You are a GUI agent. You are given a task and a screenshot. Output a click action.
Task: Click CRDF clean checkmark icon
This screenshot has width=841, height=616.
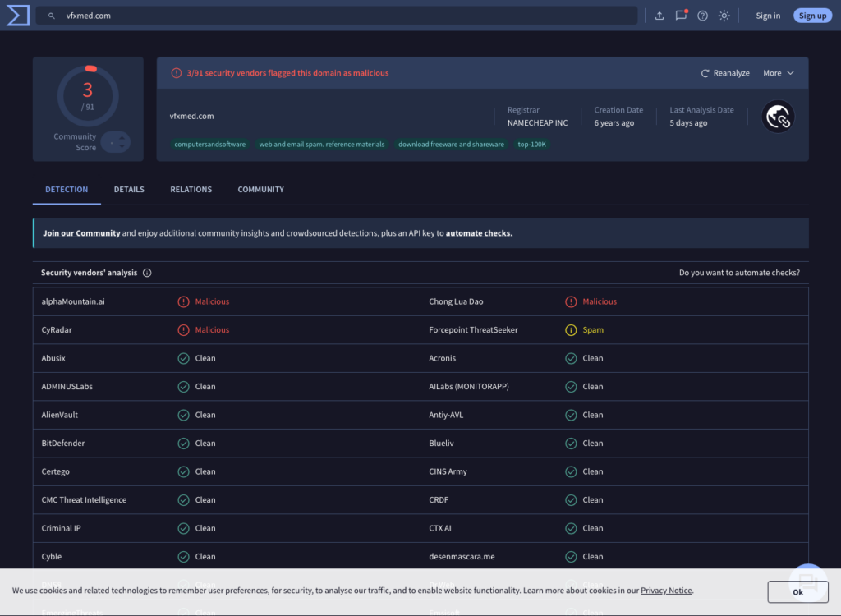(571, 500)
